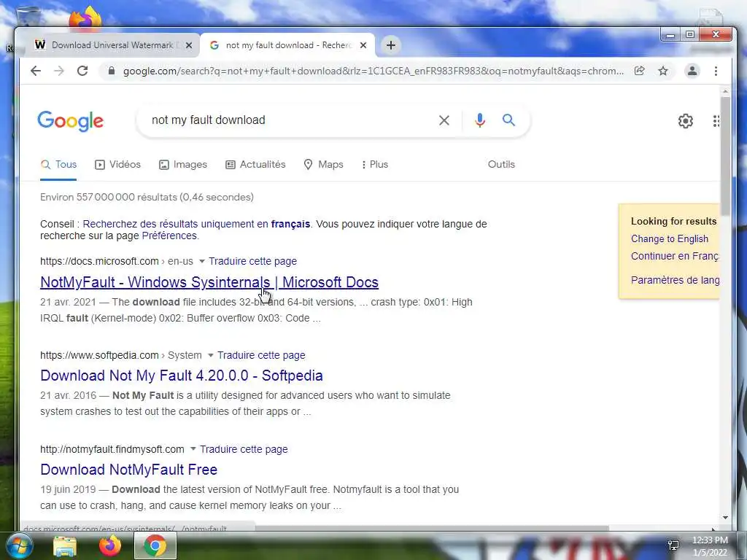Clear the search box with the X
This screenshot has height=560, width=747.
444,120
